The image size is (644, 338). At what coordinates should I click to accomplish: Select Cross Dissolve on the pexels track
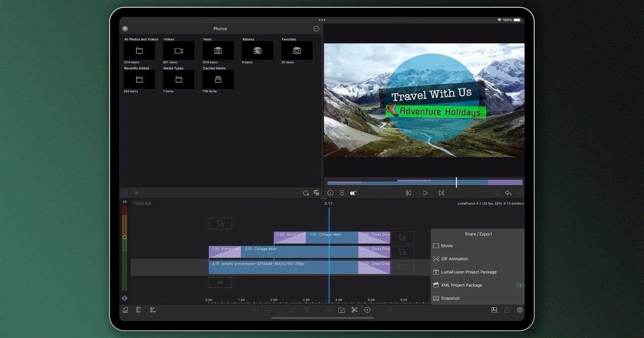(x=374, y=267)
